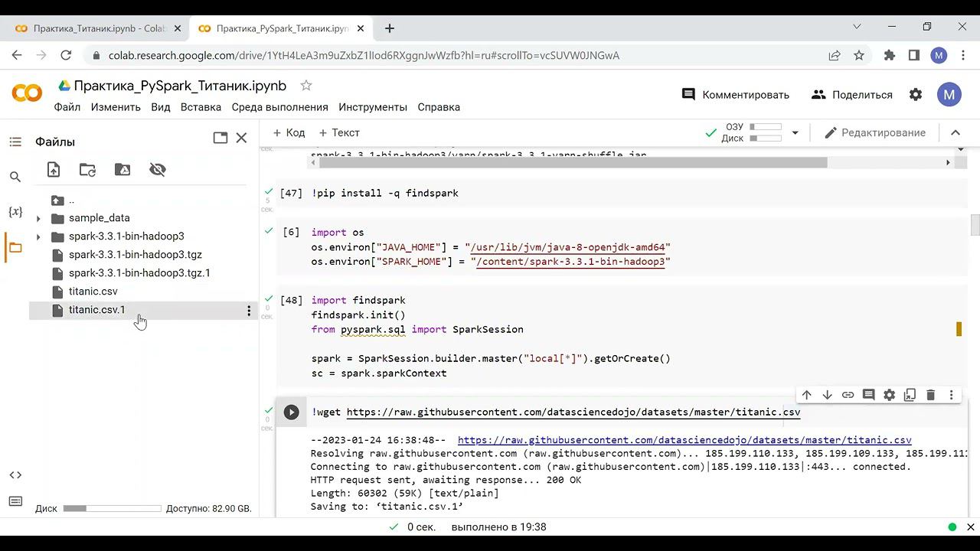Collapse the notebook header chevron
This screenshot has height=551, width=980.
click(955, 133)
